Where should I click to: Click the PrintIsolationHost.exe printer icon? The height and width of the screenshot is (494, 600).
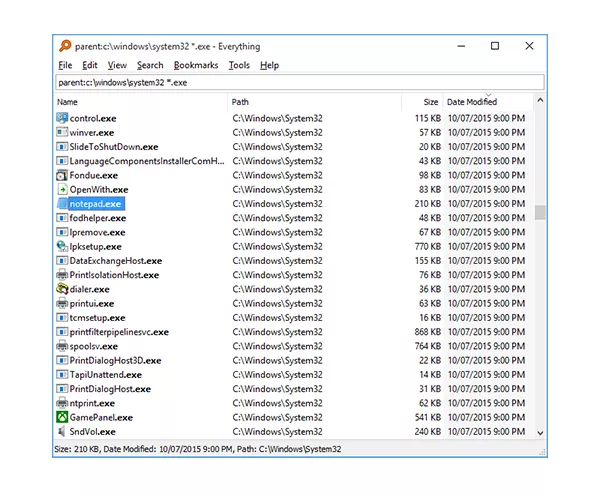[62, 275]
